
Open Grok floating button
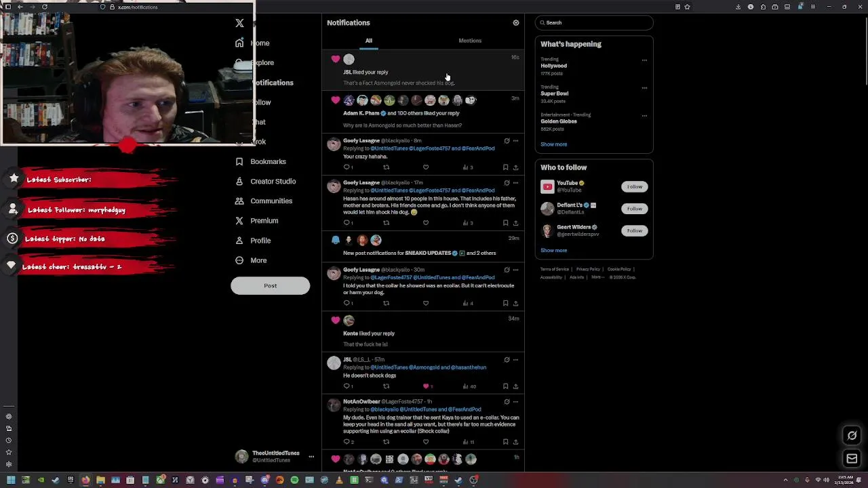(x=852, y=436)
